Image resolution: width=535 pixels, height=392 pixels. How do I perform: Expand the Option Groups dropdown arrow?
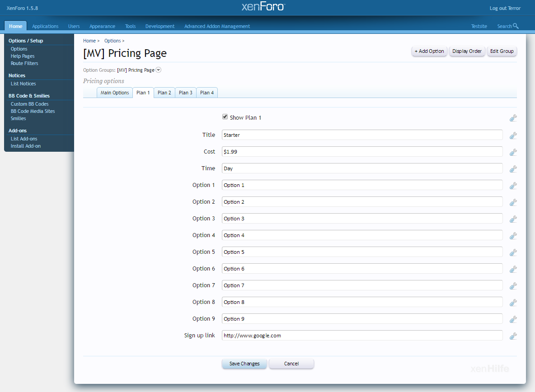pyautogui.click(x=158, y=70)
